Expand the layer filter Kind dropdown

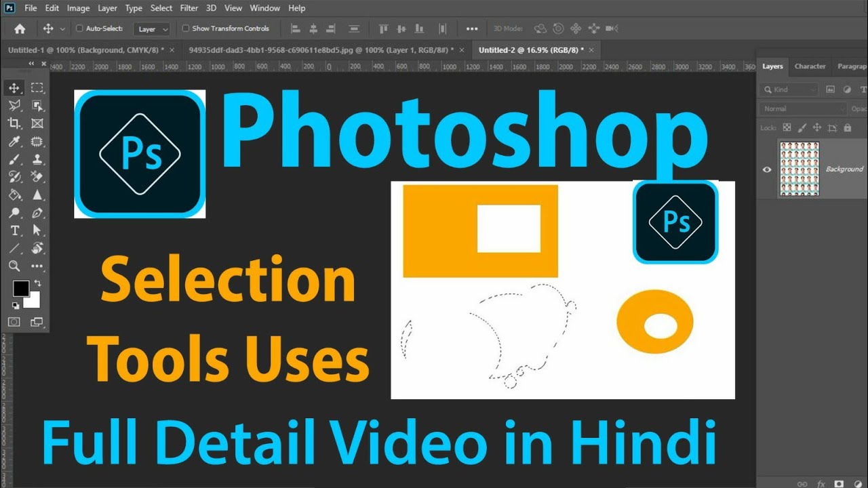(789, 89)
